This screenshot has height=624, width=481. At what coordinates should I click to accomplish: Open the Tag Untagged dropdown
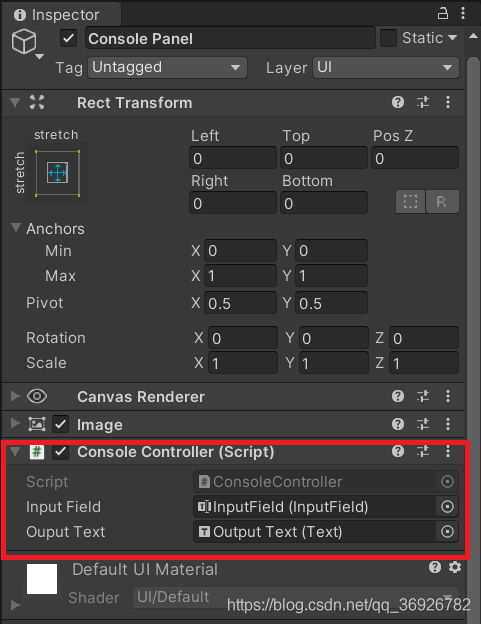[x=167, y=67]
